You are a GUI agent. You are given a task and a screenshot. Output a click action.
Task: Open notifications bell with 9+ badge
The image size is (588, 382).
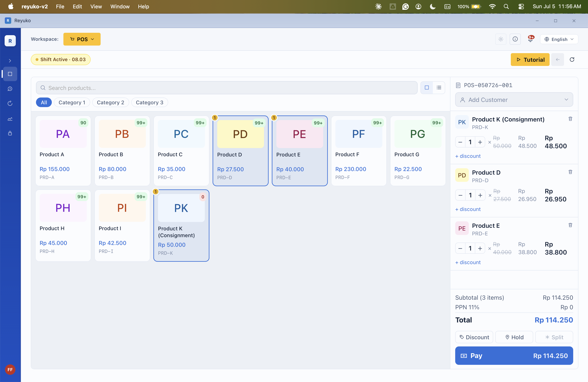[x=530, y=39]
